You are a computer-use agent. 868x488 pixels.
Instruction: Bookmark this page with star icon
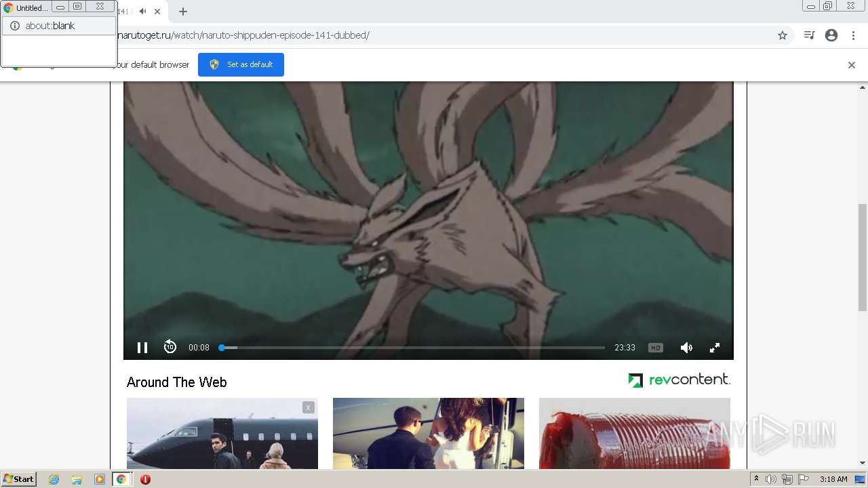783,35
